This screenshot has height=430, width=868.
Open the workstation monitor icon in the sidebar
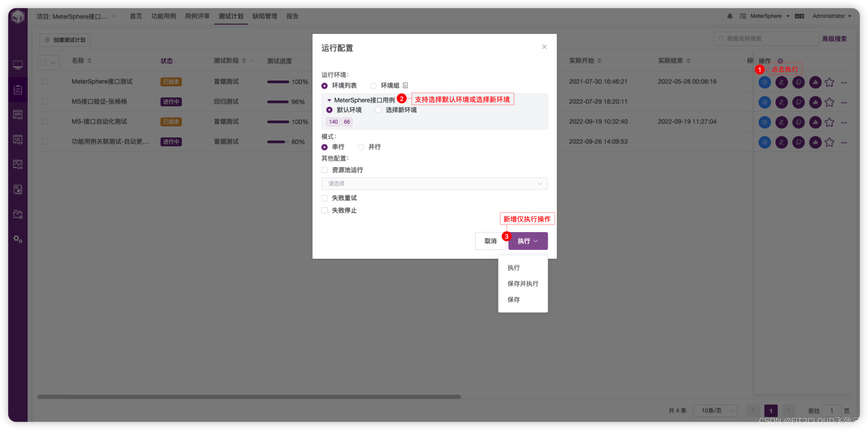pos(18,65)
